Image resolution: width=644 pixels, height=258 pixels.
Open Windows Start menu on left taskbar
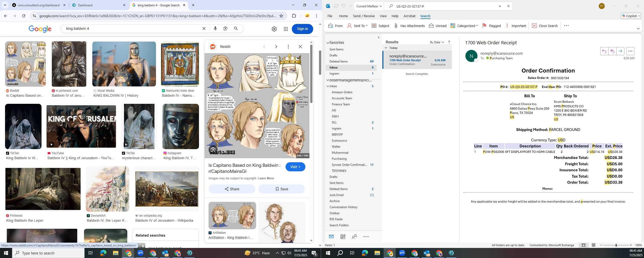coord(6,253)
